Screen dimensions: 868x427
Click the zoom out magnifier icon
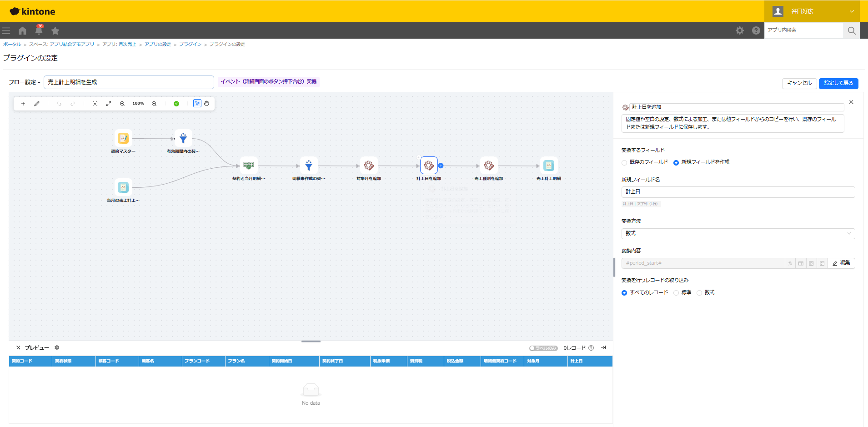(x=154, y=104)
